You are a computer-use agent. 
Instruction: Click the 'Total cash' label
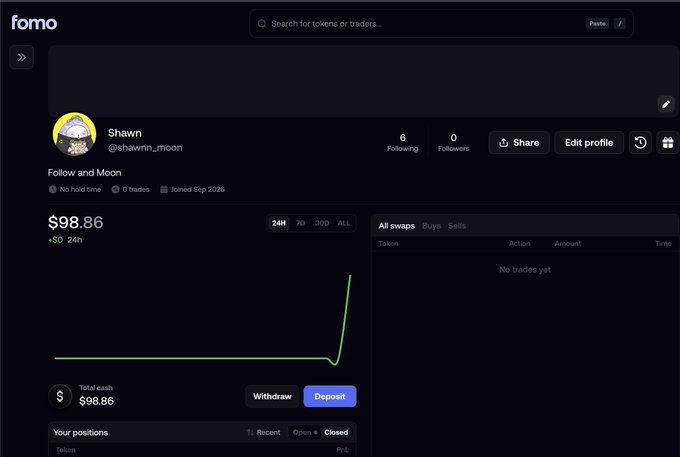96,388
